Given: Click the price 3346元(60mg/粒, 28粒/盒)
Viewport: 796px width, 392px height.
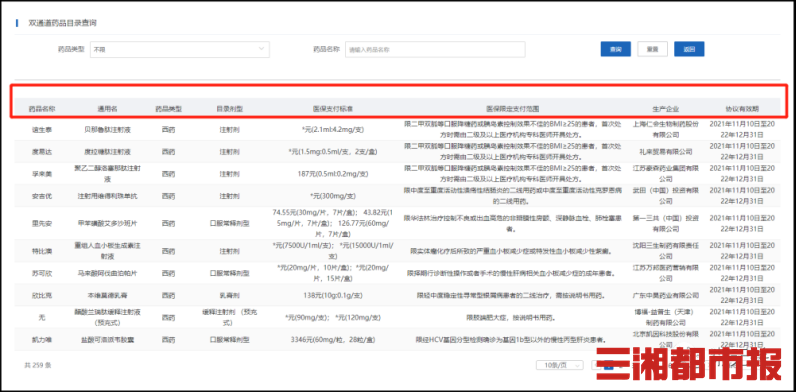Looking at the screenshot, I should click(333, 340).
